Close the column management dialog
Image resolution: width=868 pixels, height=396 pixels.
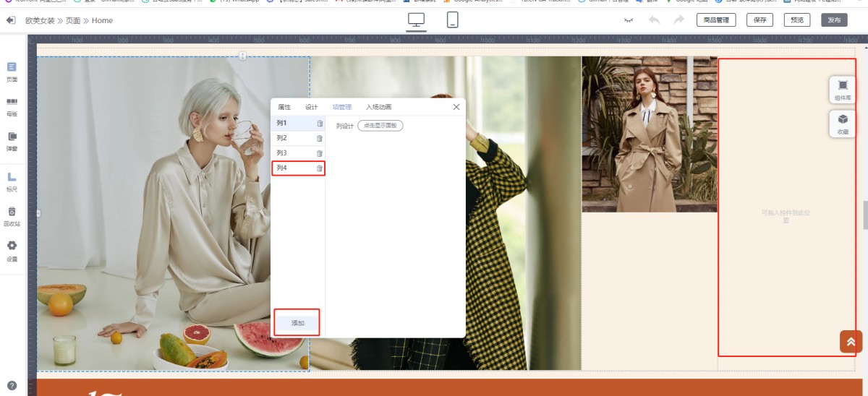(x=456, y=107)
